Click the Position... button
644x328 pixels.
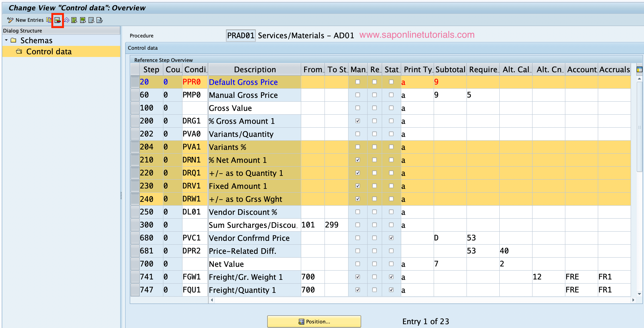click(x=314, y=321)
